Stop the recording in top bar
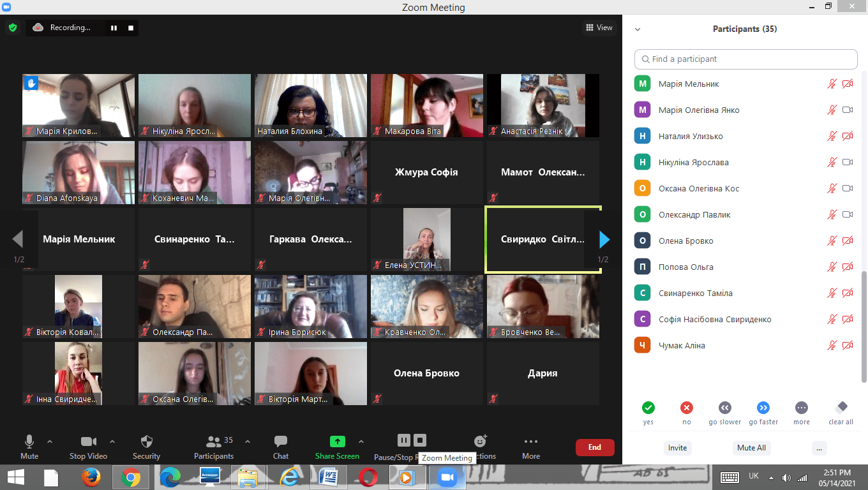868x490 pixels. pyautogui.click(x=131, y=27)
